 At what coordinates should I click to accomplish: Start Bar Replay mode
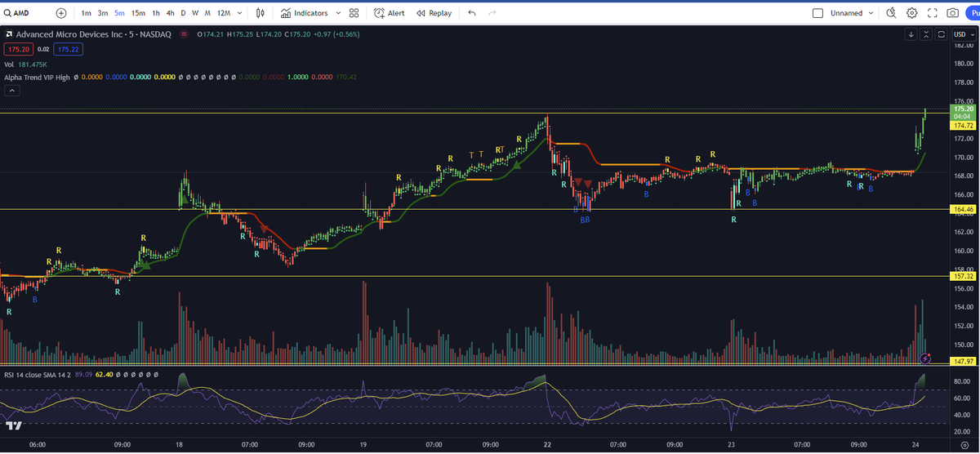434,13
